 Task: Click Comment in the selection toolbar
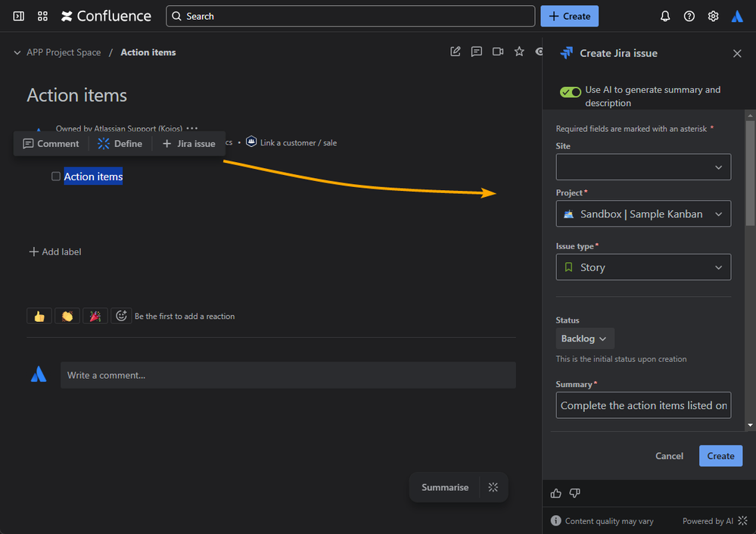click(x=51, y=144)
